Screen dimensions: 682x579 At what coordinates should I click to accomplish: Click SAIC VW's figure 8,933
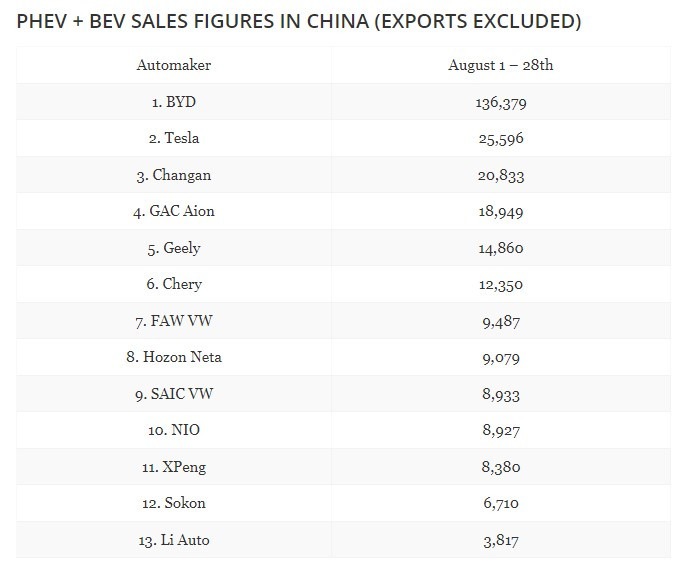coord(502,394)
